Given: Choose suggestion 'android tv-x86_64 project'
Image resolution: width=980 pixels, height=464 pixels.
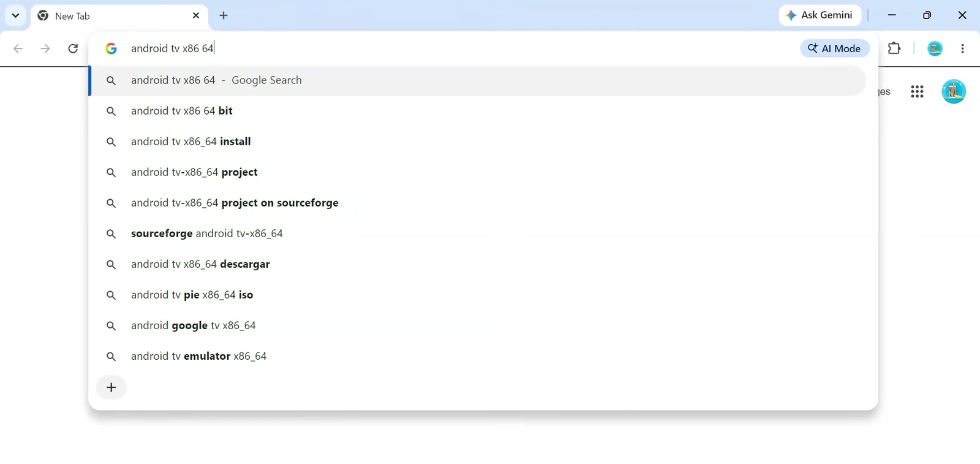Looking at the screenshot, I should click(x=477, y=172).
